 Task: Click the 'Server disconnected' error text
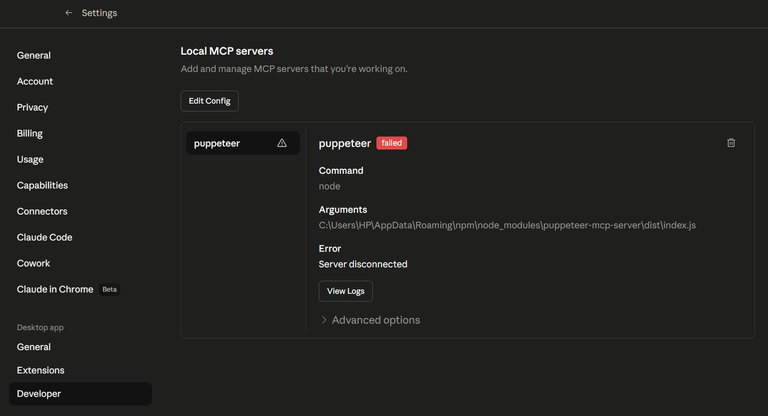(363, 264)
